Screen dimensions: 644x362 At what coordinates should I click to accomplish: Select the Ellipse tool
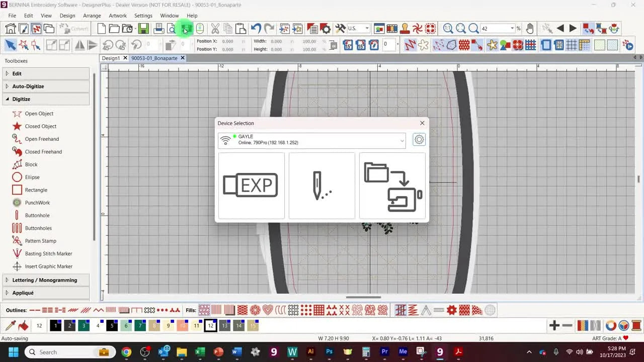(x=26, y=177)
